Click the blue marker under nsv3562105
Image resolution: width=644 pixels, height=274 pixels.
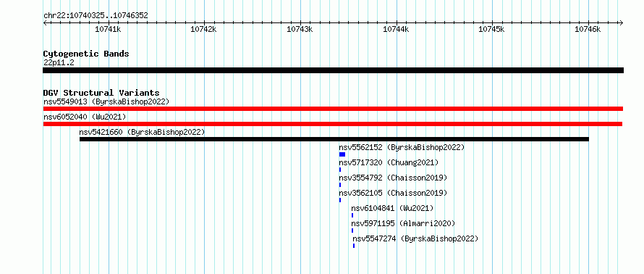pos(340,200)
